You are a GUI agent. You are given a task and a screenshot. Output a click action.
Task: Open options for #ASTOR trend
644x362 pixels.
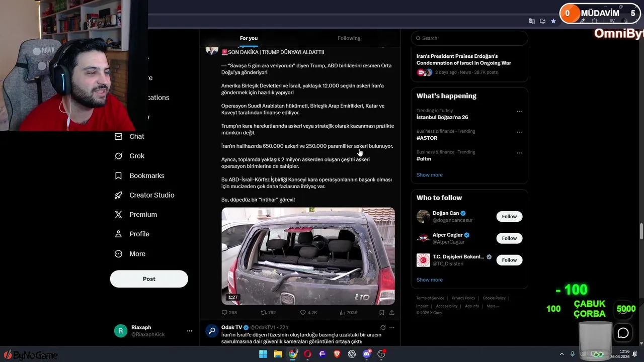(x=519, y=132)
